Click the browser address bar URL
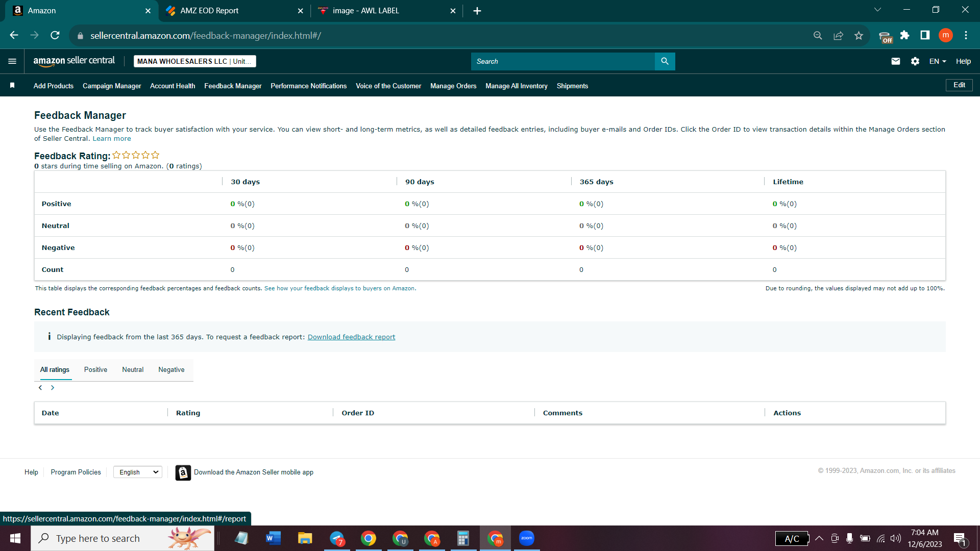The height and width of the screenshot is (551, 980). click(206, 36)
